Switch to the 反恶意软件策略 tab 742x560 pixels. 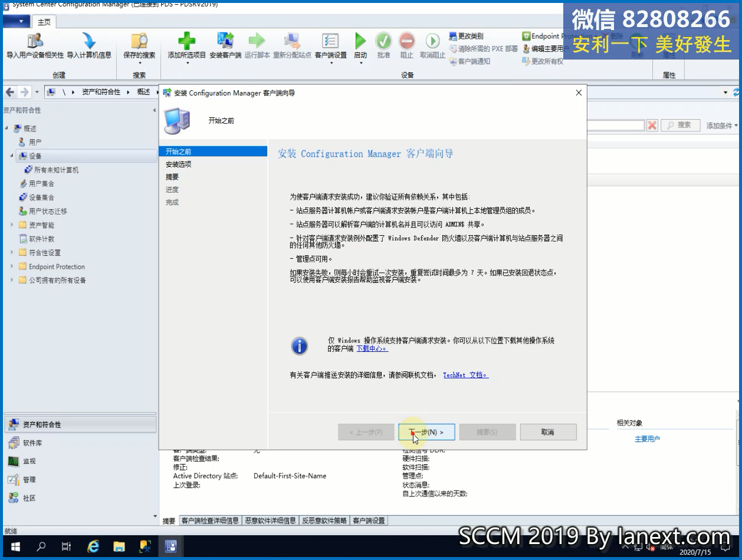324,521
